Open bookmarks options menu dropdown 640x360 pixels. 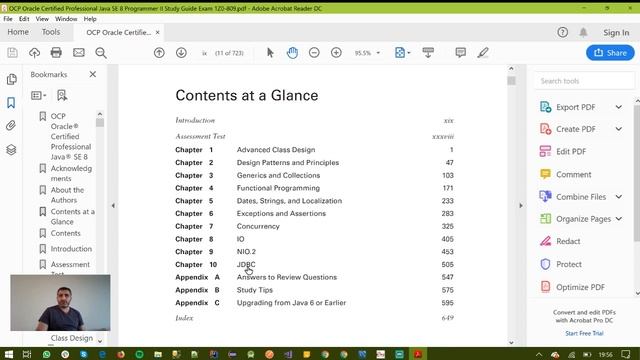[x=39, y=96]
